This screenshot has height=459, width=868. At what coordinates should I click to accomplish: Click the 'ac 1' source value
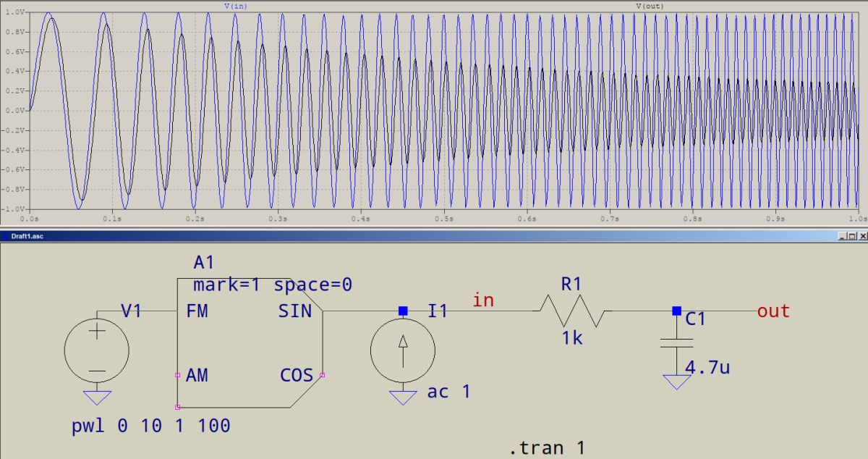click(x=448, y=392)
